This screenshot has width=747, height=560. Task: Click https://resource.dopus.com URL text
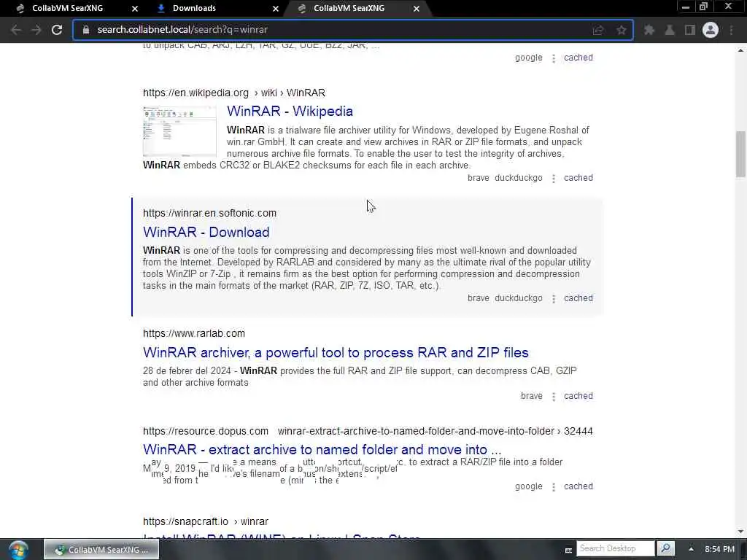tap(205, 431)
